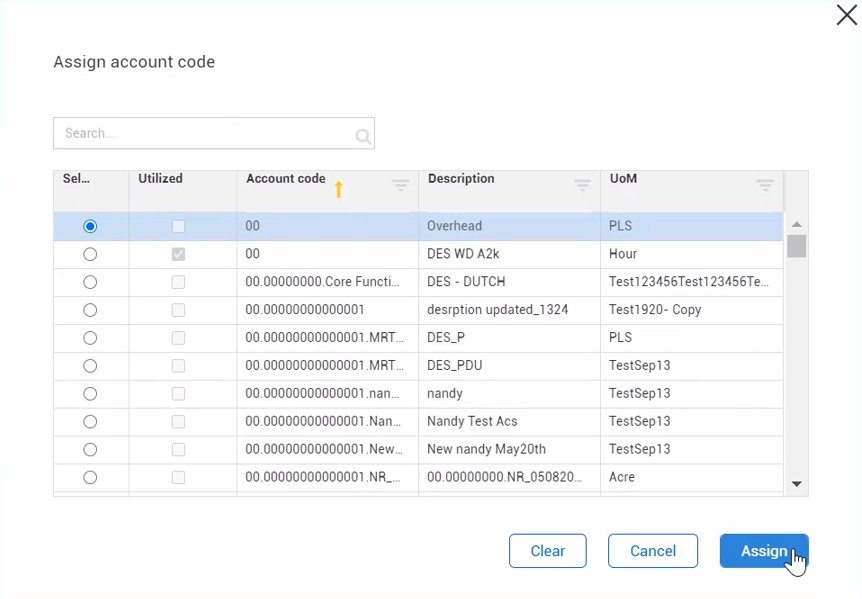The width and height of the screenshot is (862, 599).
Task: Open Account code column filter icon
Action: (400, 185)
